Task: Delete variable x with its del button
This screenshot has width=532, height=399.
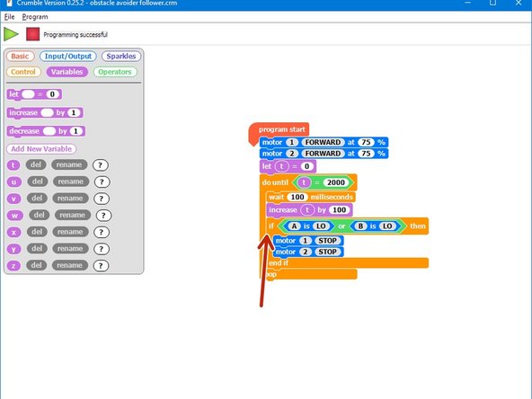Action: click(37, 231)
